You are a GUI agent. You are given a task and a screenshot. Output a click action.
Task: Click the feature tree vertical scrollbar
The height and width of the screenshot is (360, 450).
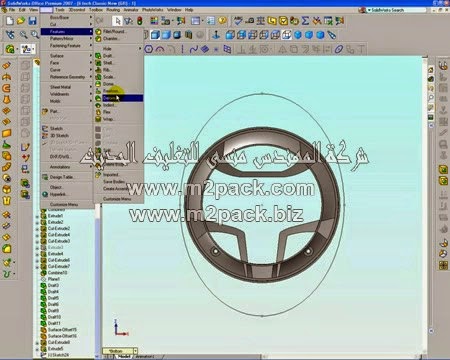coord(98,280)
